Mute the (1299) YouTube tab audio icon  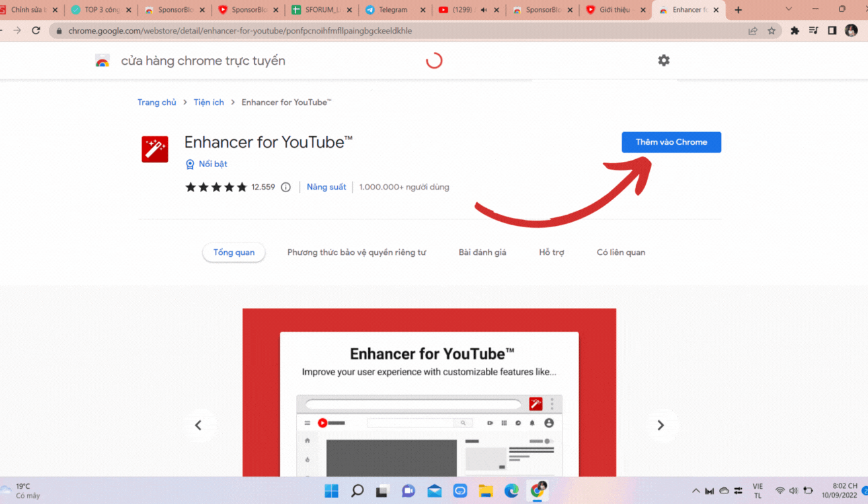click(x=483, y=10)
